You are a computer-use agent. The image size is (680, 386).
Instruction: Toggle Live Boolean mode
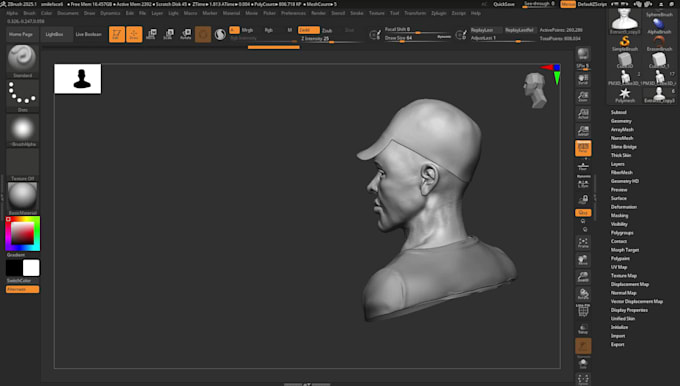pyautogui.click(x=88, y=34)
